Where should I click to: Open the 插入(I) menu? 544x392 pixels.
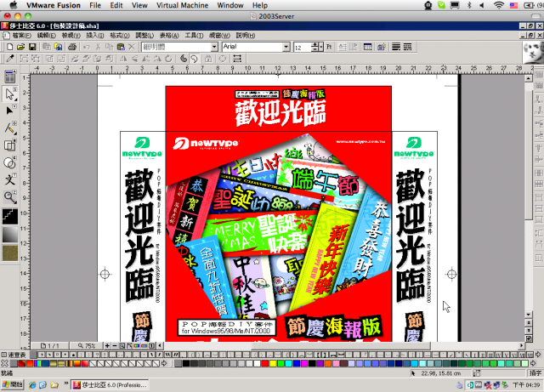[95, 36]
